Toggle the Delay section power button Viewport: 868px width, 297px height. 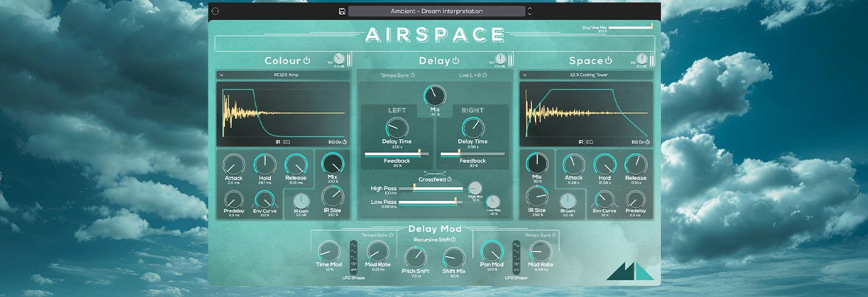pos(456,60)
